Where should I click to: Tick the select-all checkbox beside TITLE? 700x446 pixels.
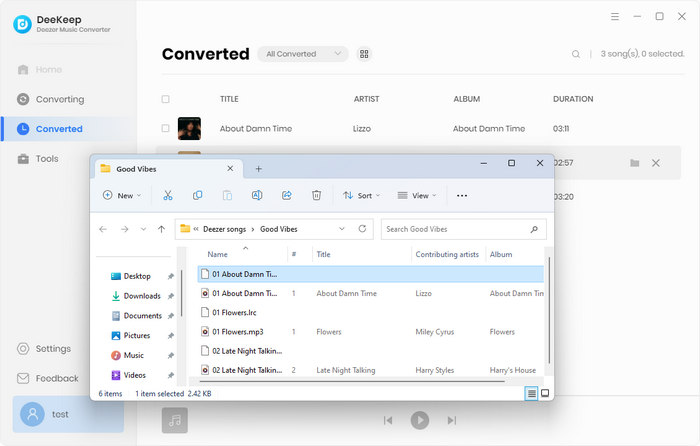tap(166, 99)
